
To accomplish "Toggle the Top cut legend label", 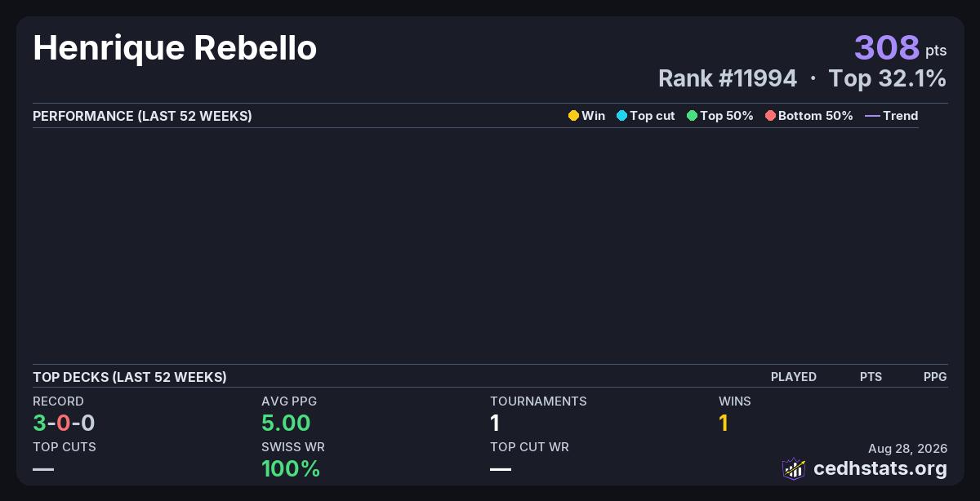I will coord(653,116).
